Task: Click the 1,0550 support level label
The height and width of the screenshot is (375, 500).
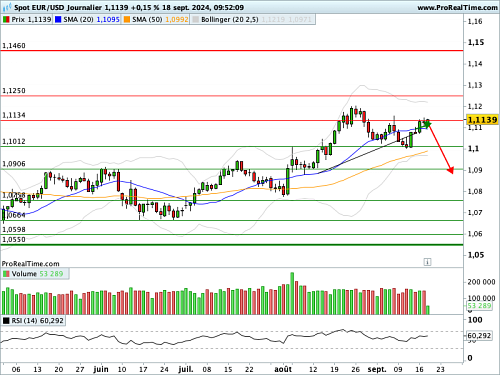Action: pos(14,239)
